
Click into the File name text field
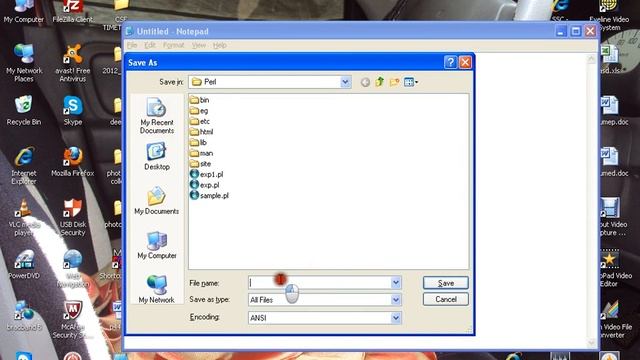[320, 282]
